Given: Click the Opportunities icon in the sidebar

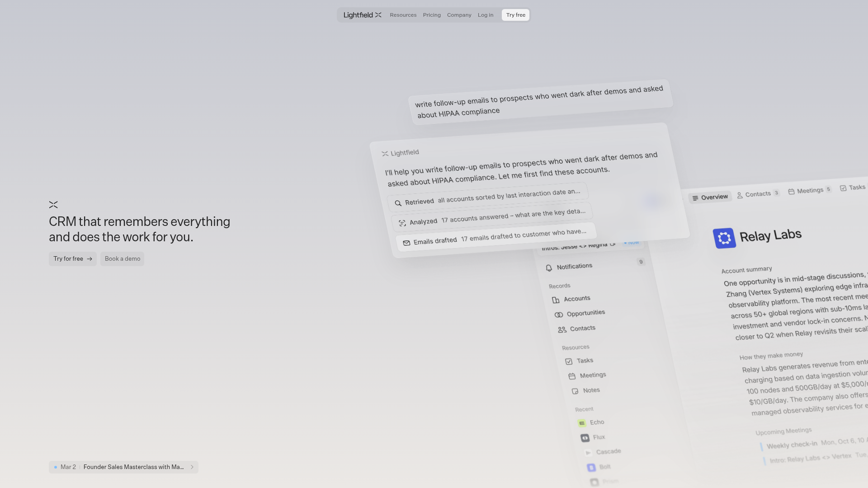Looking at the screenshot, I should pyautogui.click(x=559, y=315).
